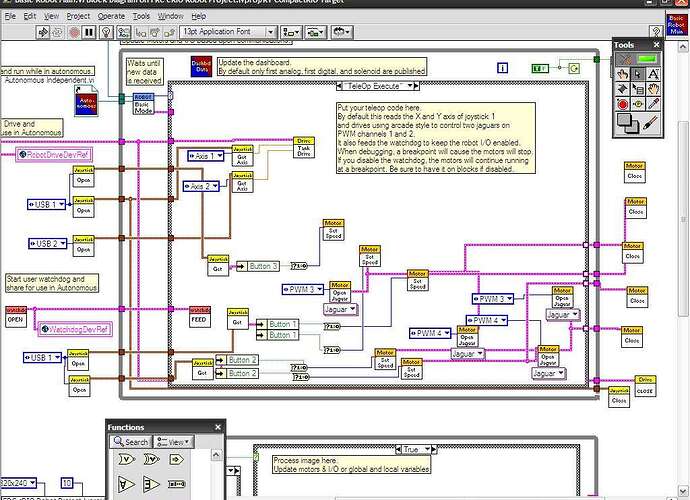This screenshot has width=690, height=500.
Task: Select the Operate Value finger tool
Action: (622, 74)
